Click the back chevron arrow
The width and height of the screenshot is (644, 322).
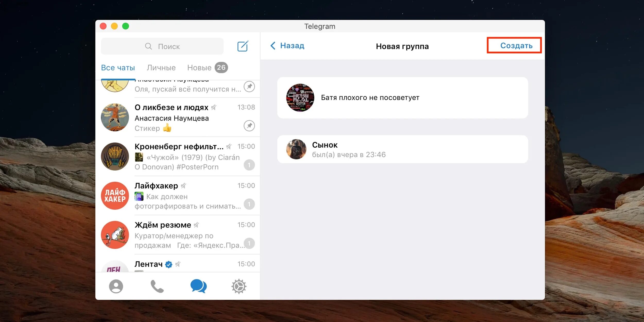coord(273,46)
